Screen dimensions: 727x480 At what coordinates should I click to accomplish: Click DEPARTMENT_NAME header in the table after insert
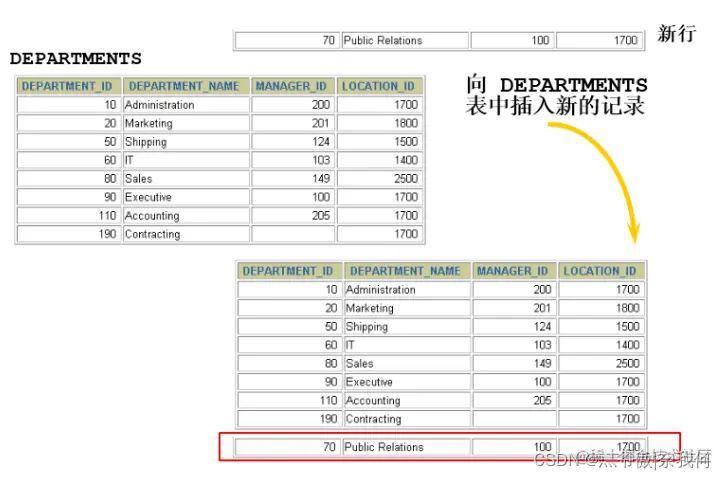405,271
